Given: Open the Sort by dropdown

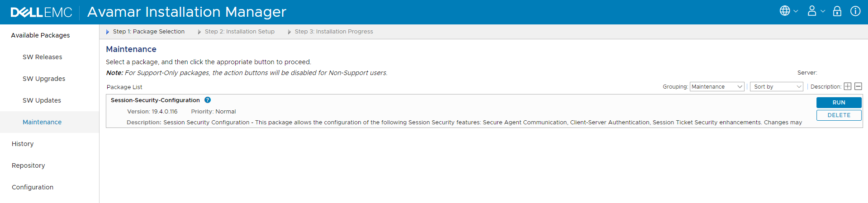Looking at the screenshot, I should pyautogui.click(x=777, y=86).
